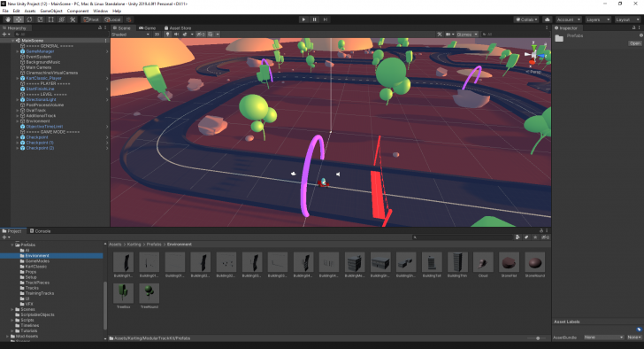
Task: Open the Account dropdown
Action: [x=569, y=19]
